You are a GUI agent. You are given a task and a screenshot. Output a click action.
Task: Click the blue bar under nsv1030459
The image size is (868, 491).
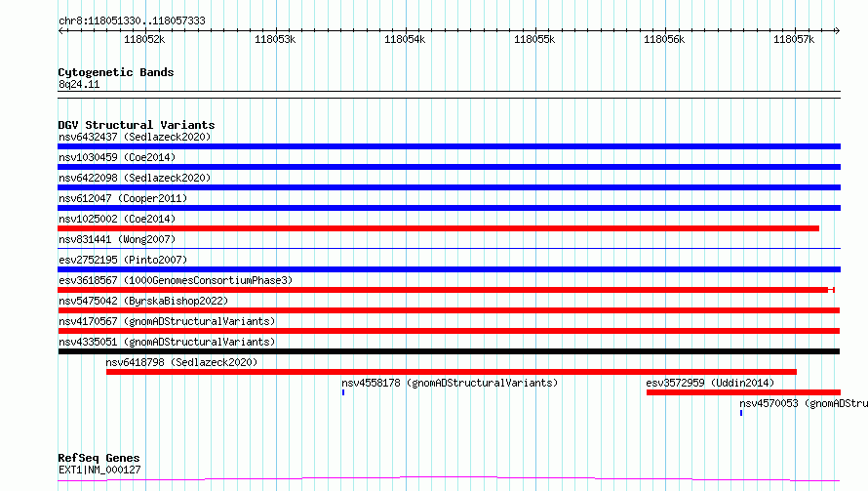click(x=449, y=167)
